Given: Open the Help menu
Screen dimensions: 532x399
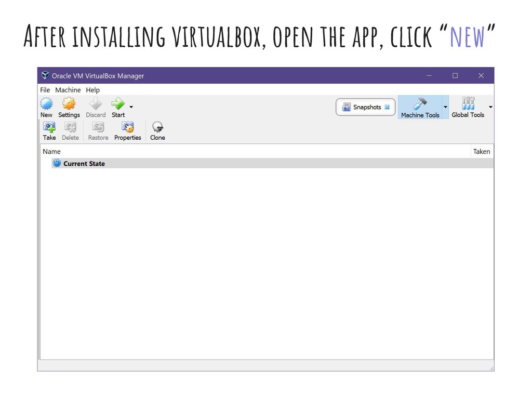Looking at the screenshot, I should (92, 90).
